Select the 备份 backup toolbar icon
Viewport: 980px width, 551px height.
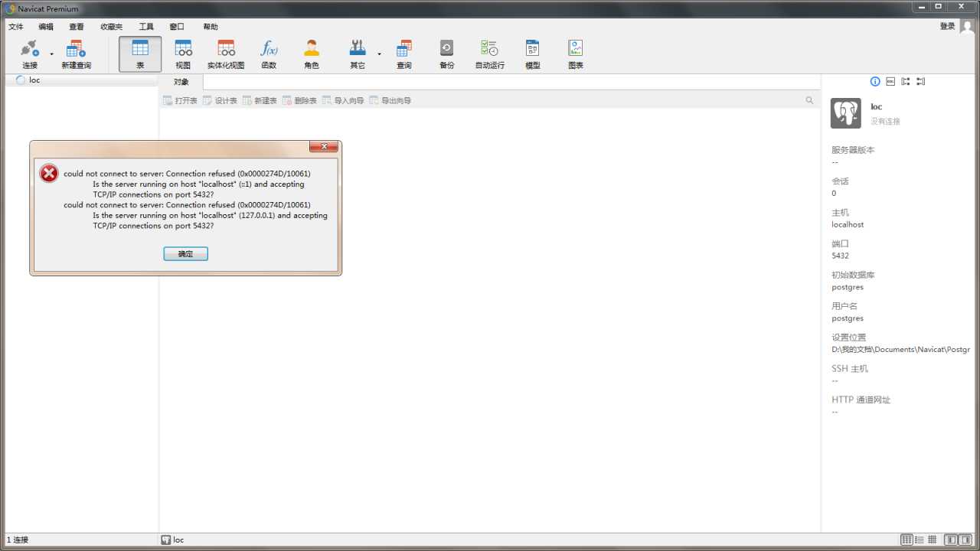446,54
